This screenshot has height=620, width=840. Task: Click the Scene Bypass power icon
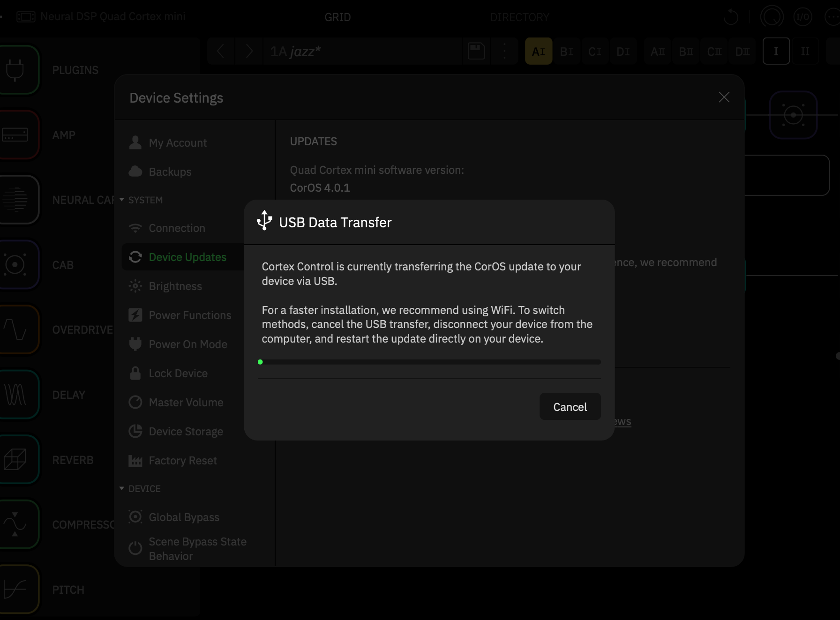click(x=135, y=548)
